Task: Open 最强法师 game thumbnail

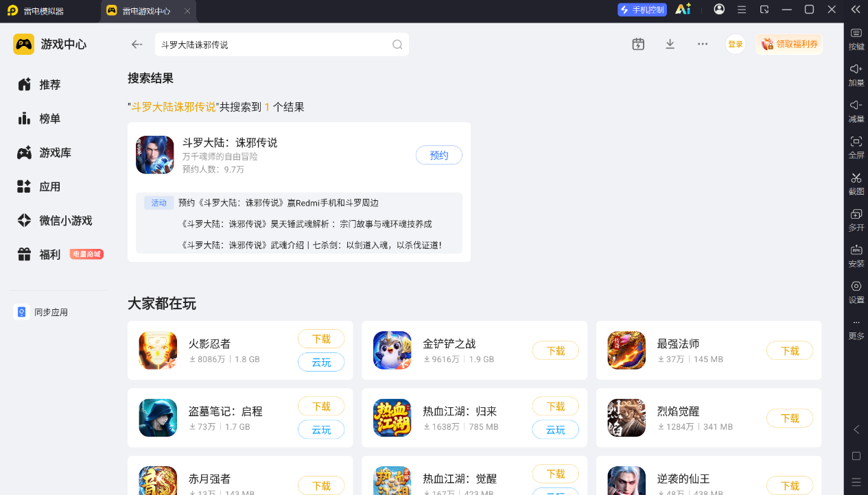Action: (626, 350)
